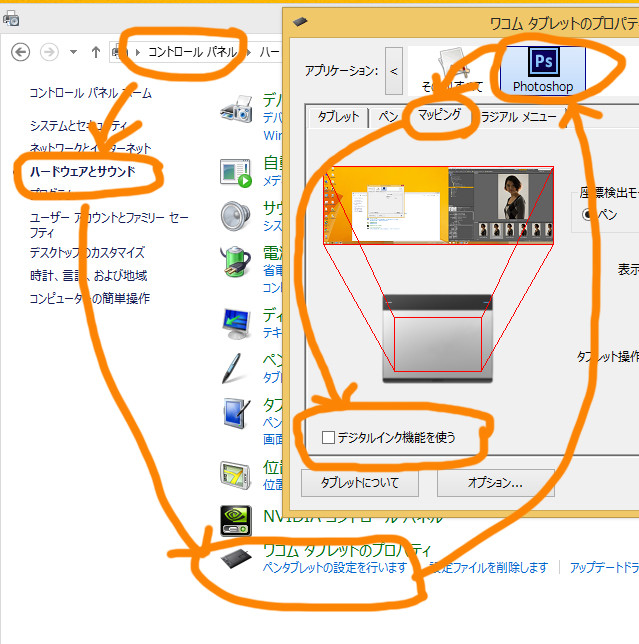Open the Location Settings map icon
The width and height of the screenshot is (639, 644).
[235, 476]
